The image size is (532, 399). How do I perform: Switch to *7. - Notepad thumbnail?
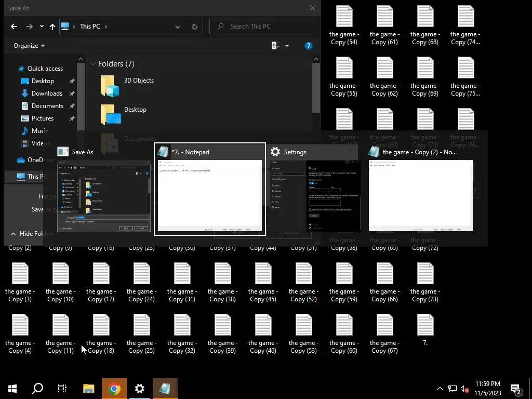[x=210, y=189]
